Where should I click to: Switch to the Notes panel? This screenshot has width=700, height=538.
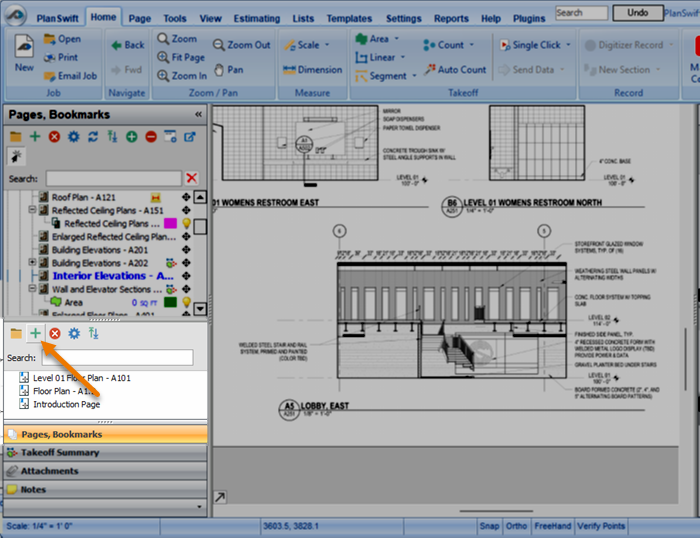(105, 489)
